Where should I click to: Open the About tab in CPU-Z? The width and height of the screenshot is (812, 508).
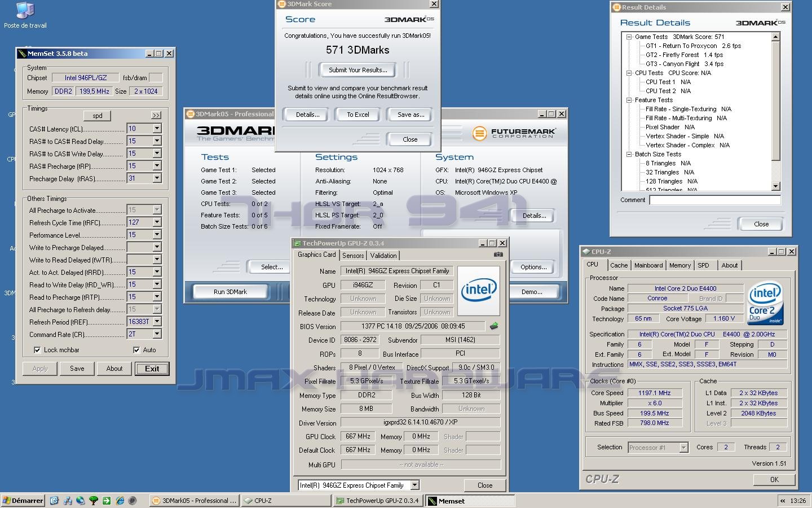[x=729, y=265]
